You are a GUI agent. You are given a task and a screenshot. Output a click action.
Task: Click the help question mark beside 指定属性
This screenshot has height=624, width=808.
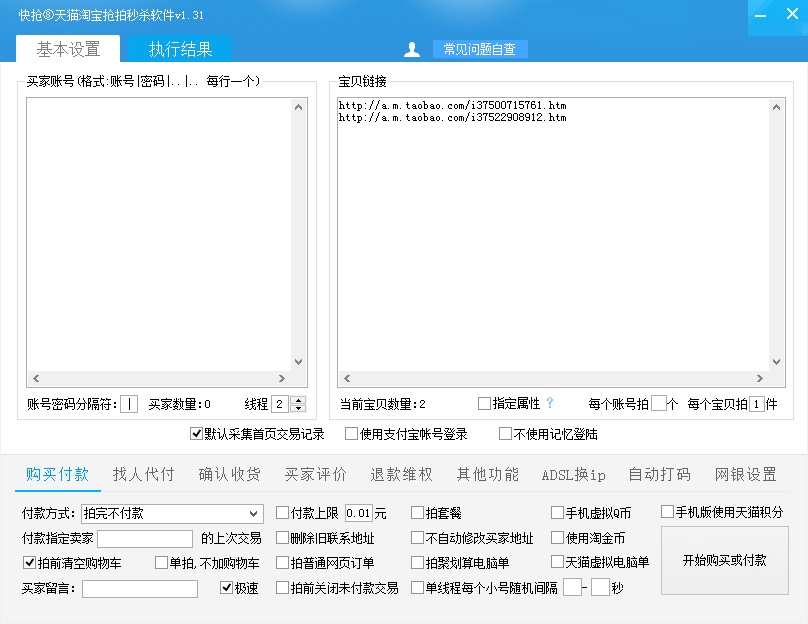click(x=549, y=403)
